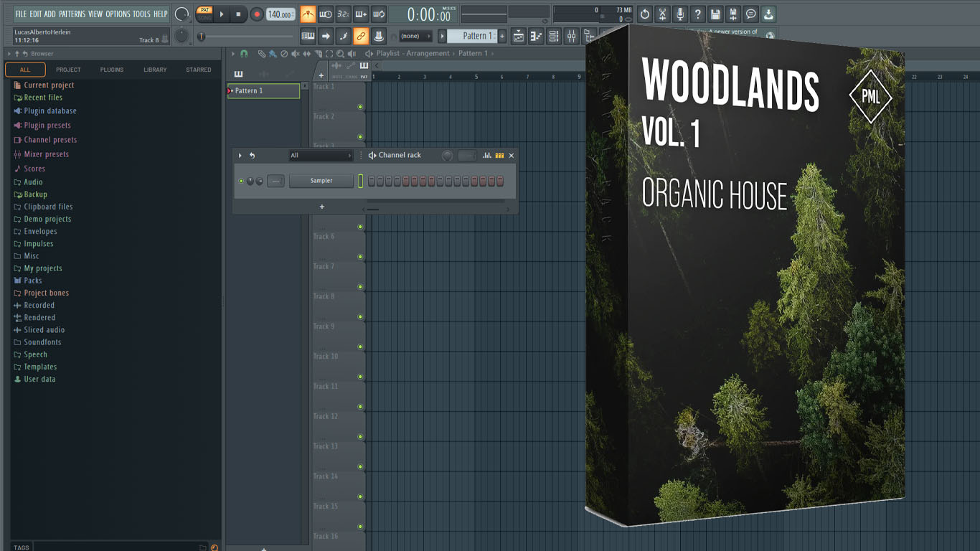Toggle multilink to controllers icon

point(379,36)
